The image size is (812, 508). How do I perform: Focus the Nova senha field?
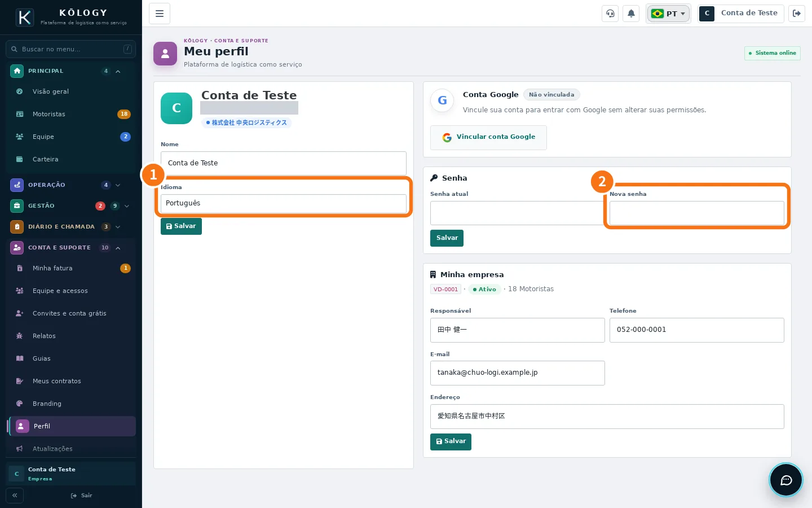697,213
